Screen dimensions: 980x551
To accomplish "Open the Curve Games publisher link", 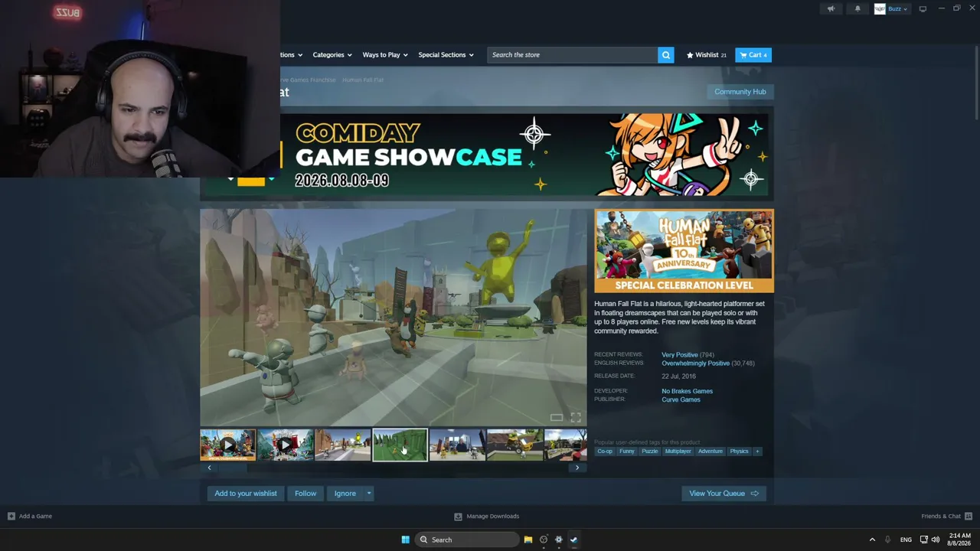I will pos(681,399).
